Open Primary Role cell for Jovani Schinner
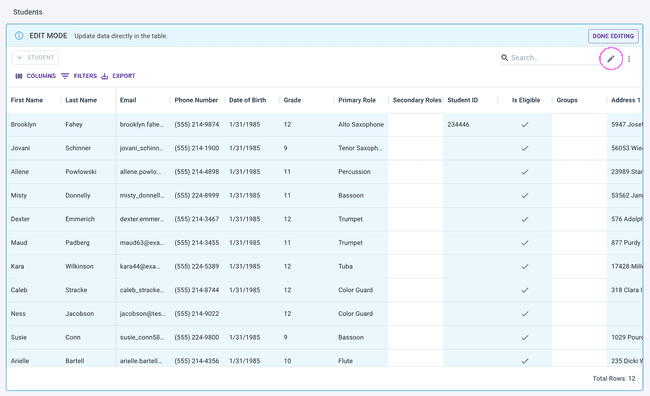650x396 pixels. coord(361,148)
